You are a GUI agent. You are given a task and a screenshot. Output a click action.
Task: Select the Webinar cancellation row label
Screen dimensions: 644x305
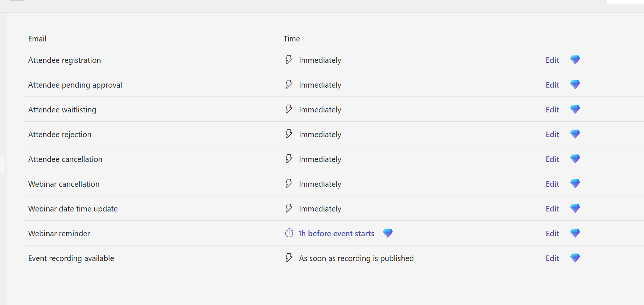[64, 184]
